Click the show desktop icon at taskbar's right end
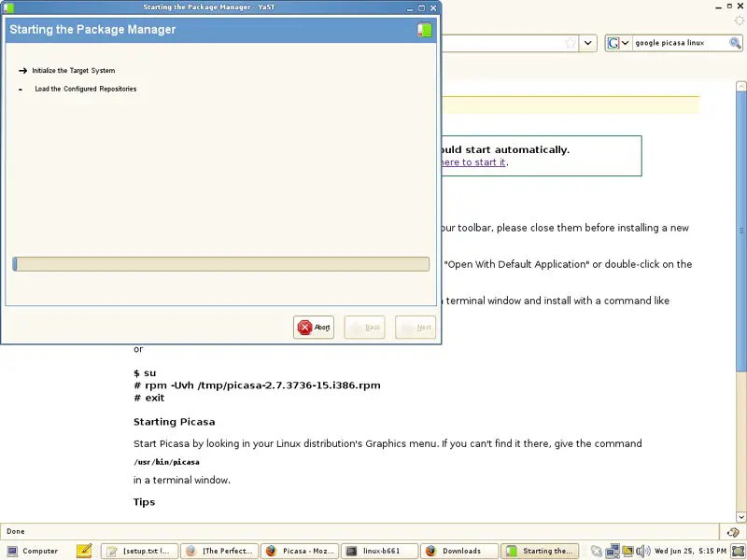747x560 pixels. 738,552
